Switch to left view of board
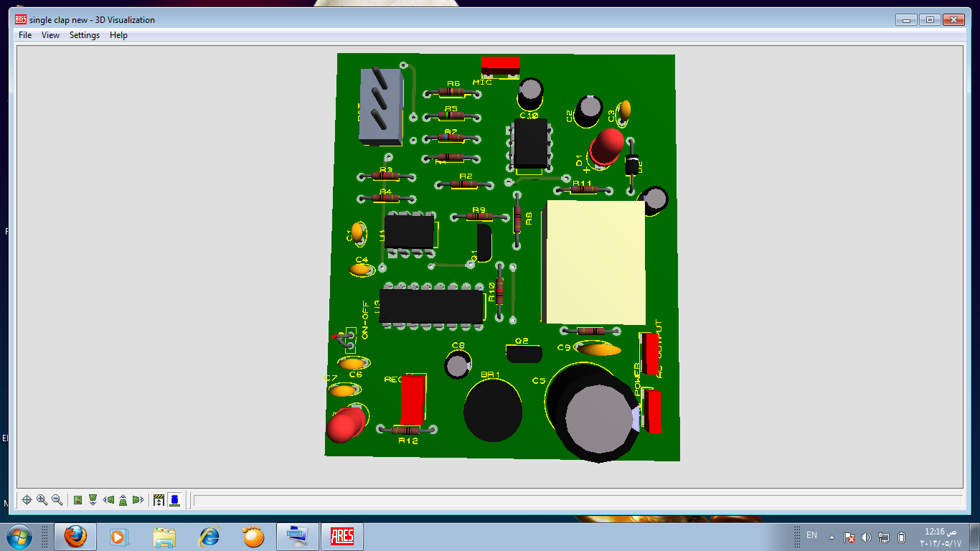 [108, 500]
